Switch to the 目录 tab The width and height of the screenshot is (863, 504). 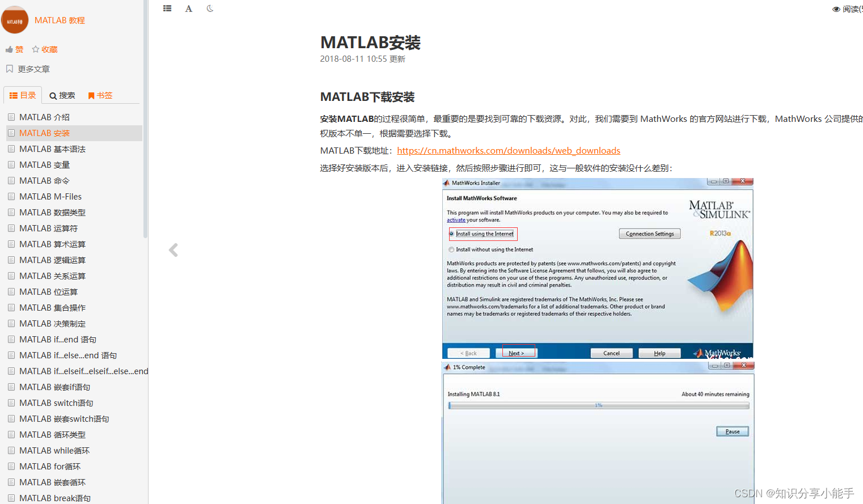23,95
